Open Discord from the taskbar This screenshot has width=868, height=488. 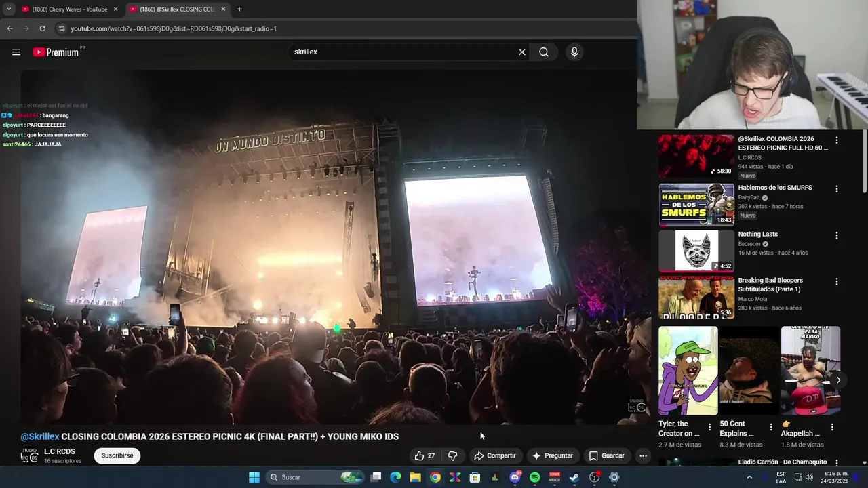[515, 477]
